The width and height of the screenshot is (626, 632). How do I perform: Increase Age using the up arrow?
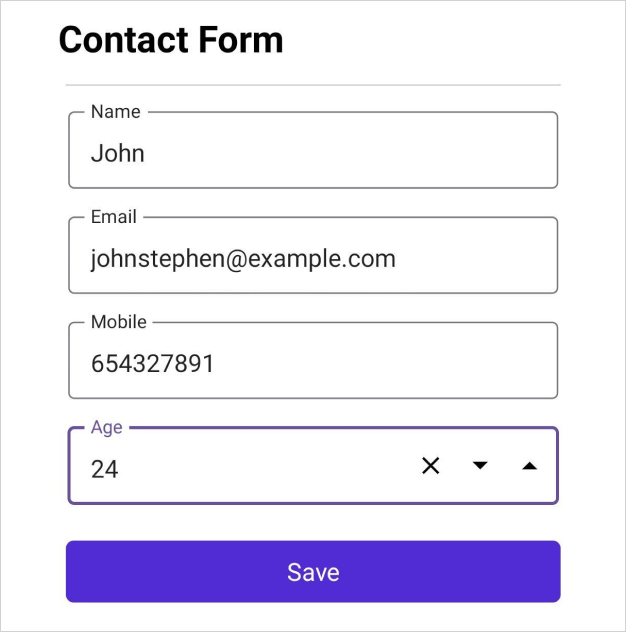[x=530, y=466]
